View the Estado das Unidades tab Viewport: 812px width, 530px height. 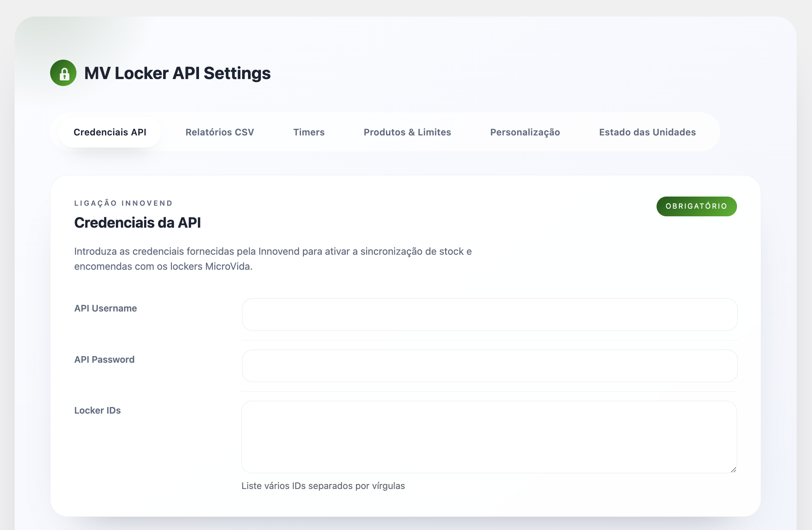(647, 132)
